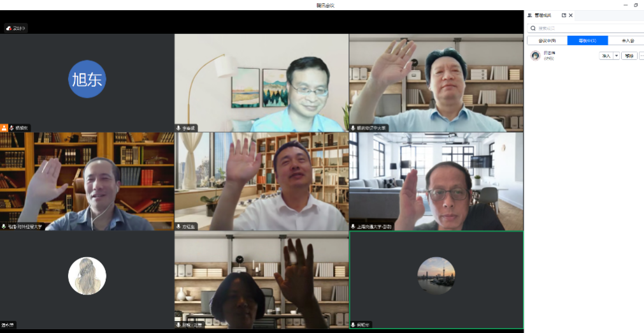
Task: Click the orange host badge on 旭东 tile
Action: pyautogui.click(x=4, y=128)
